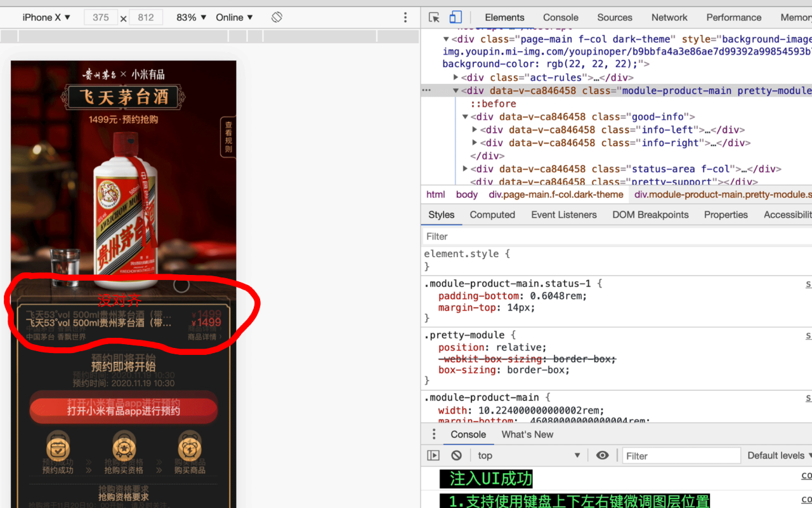Viewport: 812px width, 508px height.
Task: Open the What's New drawer tab
Action: click(527, 434)
